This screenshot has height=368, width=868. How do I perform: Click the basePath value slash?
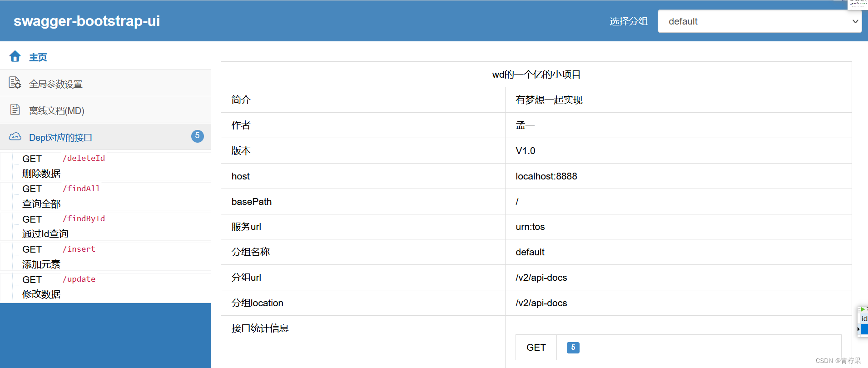(517, 202)
